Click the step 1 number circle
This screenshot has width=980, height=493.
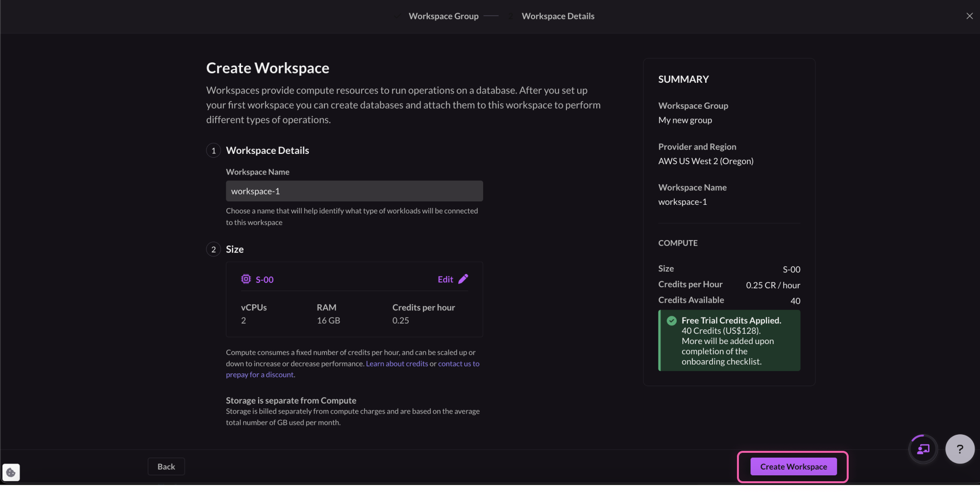[213, 150]
